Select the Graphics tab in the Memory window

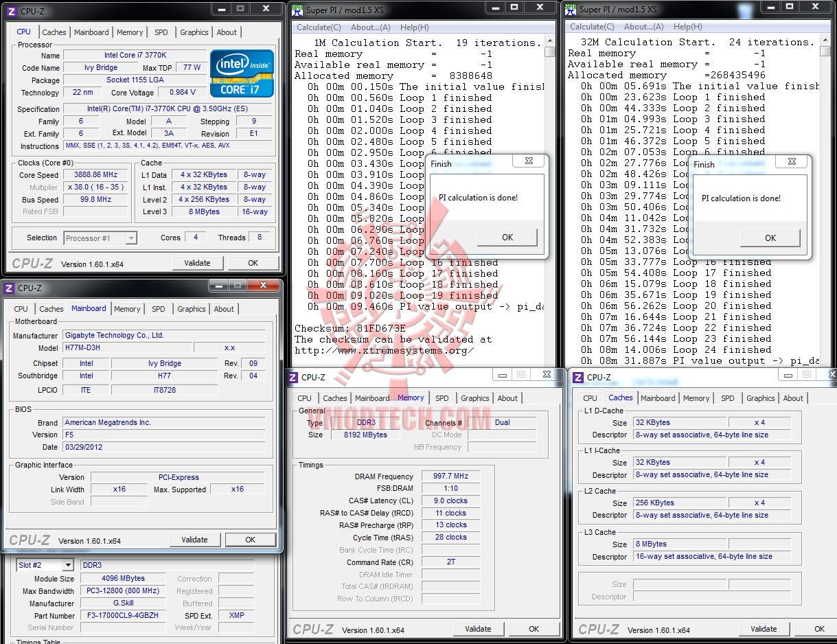pos(475,398)
